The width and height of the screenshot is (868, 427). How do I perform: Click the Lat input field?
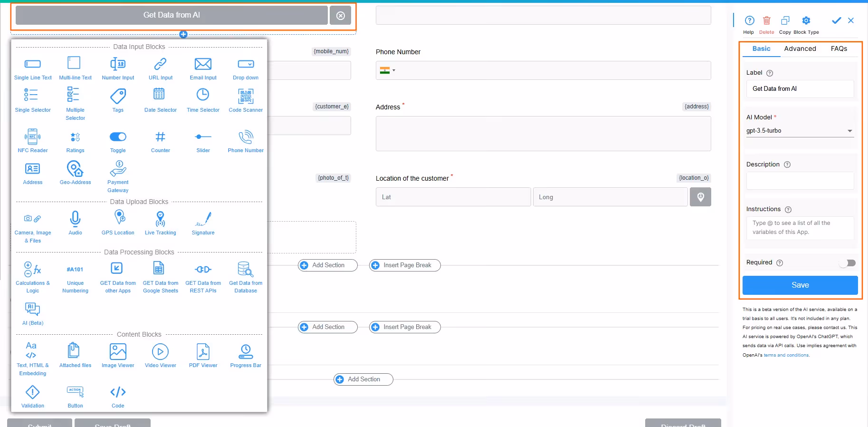pyautogui.click(x=453, y=197)
